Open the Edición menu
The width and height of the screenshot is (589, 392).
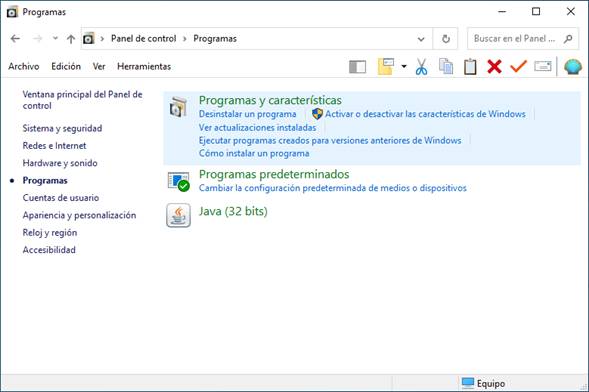click(x=66, y=66)
